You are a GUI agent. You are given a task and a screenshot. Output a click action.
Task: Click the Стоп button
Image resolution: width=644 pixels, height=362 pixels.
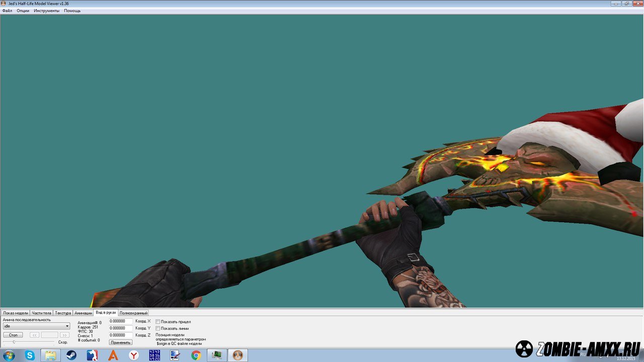13,335
